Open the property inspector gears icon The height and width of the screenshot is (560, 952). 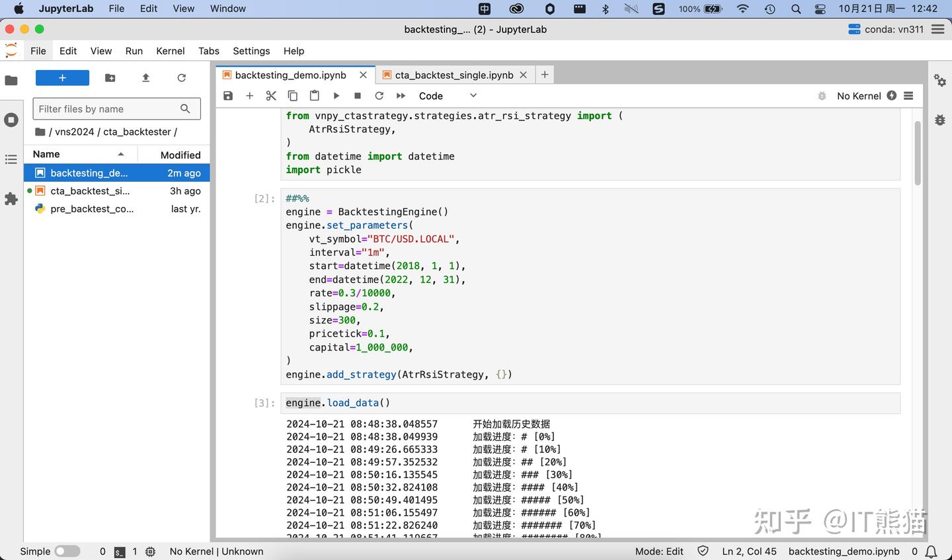[939, 80]
